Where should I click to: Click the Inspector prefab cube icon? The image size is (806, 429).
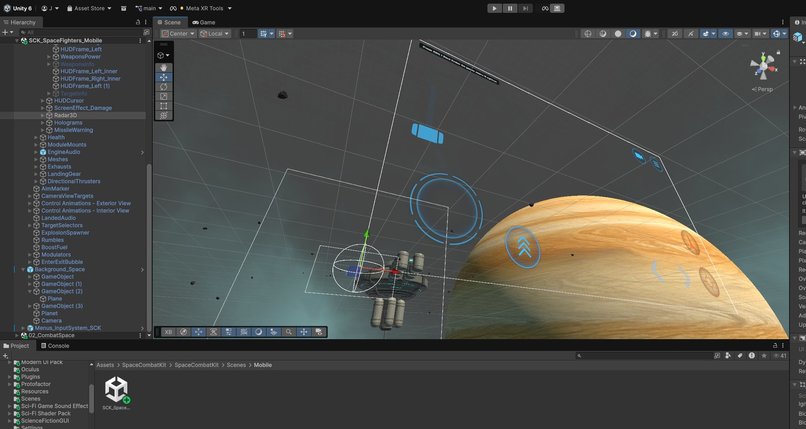pyautogui.click(x=798, y=38)
